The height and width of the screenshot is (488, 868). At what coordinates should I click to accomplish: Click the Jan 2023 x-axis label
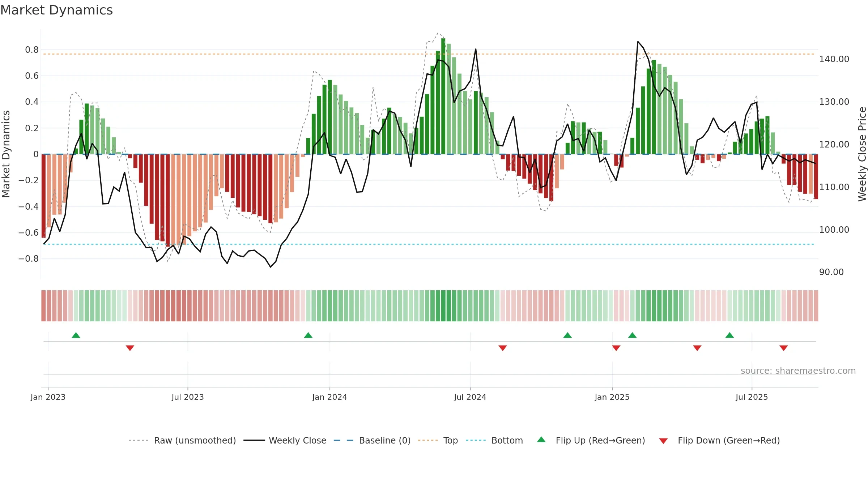tap(48, 397)
